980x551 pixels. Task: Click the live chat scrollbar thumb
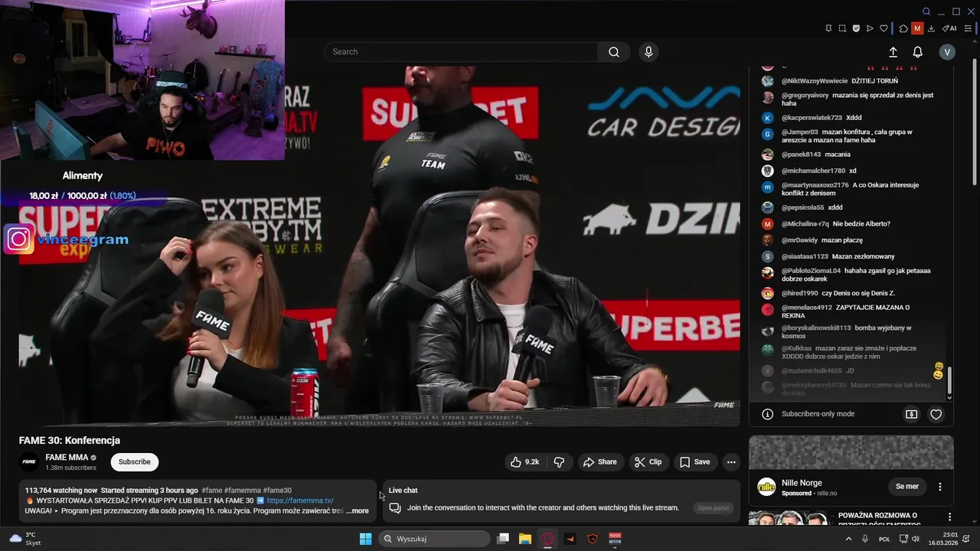click(949, 380)
